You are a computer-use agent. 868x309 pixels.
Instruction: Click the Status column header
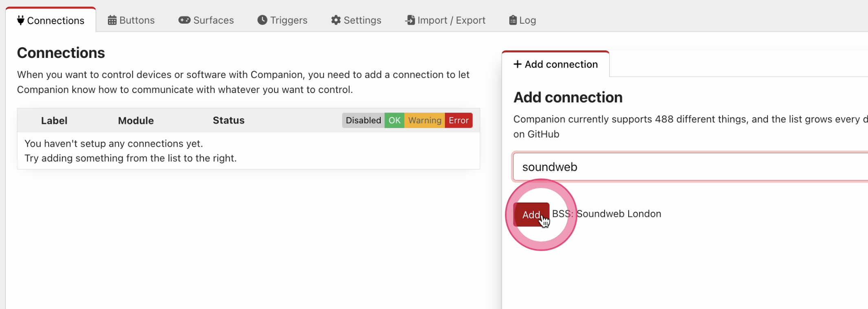[228, 121]
